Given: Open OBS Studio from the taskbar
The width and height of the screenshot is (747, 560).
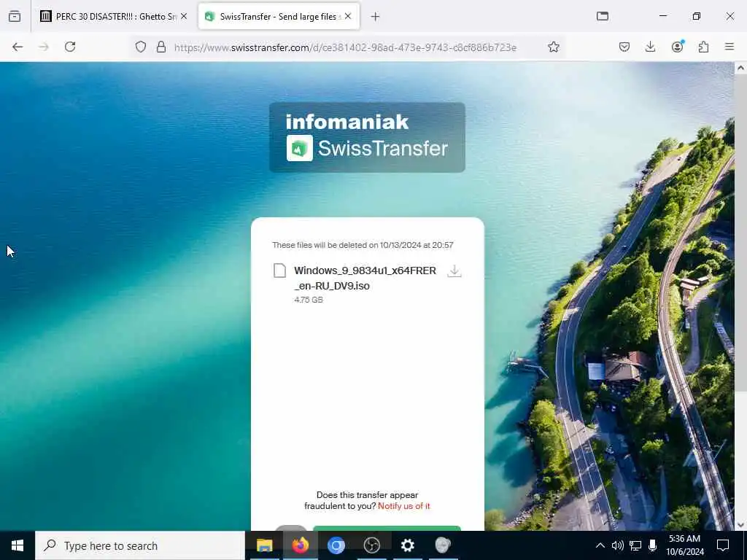Looking at the screenshot, I should coord(371,545).
